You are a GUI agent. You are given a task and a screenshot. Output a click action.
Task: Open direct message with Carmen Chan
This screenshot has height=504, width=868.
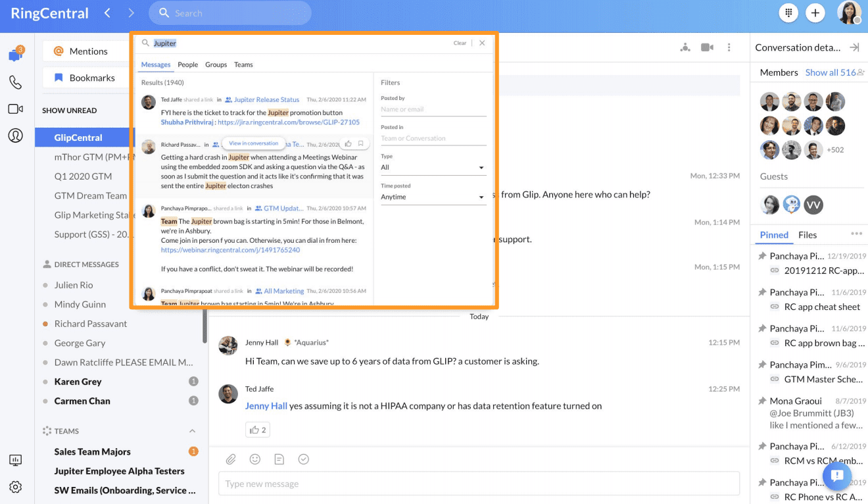pyautogui.click(x=82, y=401)
